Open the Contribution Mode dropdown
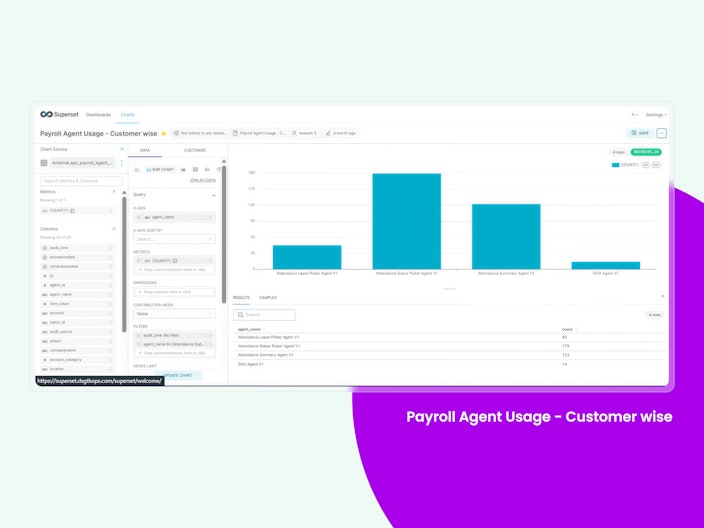Viewport: 704px width, 528px height. tap(174, 314)
